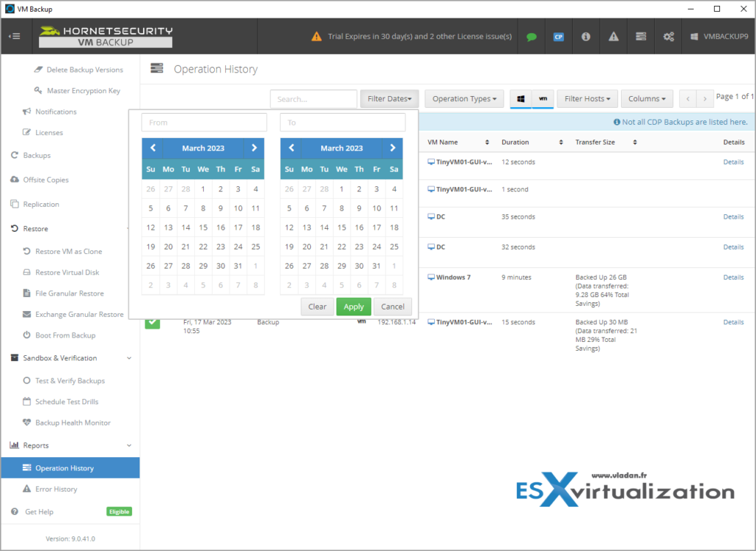
Task: Open Backup Health Monitor from sidebar
Action: click(71, 423)
